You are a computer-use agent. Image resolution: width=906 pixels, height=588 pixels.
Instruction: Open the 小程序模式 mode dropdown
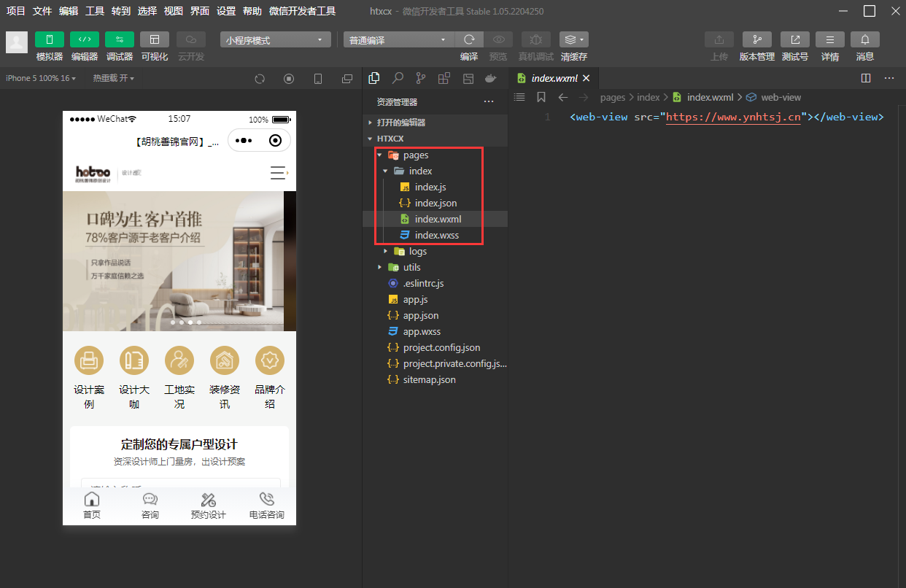(275, 39)
